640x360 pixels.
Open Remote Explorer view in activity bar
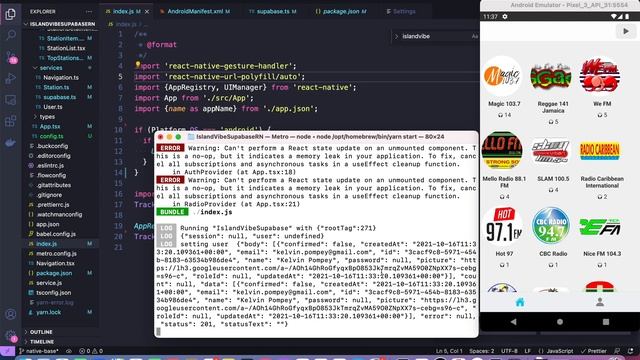click(x=11, y=100)
